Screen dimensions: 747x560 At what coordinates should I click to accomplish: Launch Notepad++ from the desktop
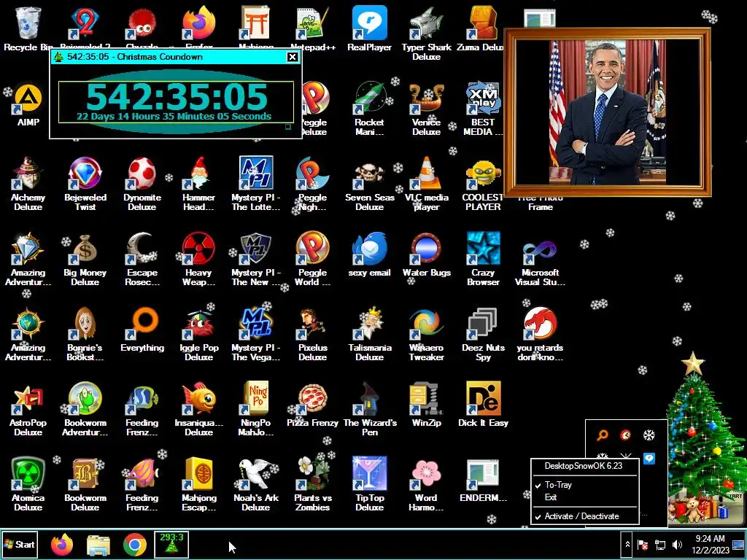click(x=312, y=28)
